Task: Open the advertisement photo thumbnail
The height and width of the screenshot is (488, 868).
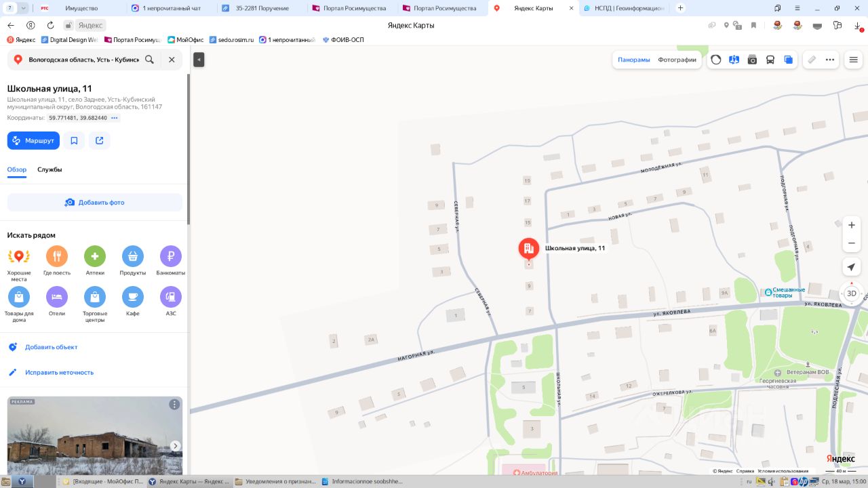Action: click(x=95, y=435)
